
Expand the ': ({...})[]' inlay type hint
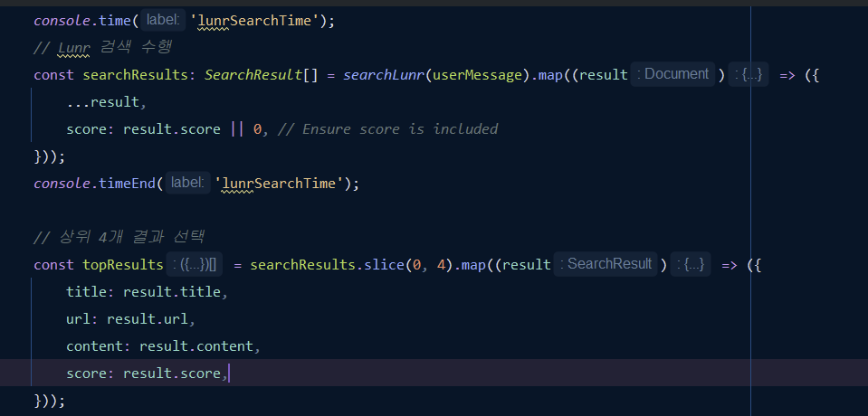point(195,264)
